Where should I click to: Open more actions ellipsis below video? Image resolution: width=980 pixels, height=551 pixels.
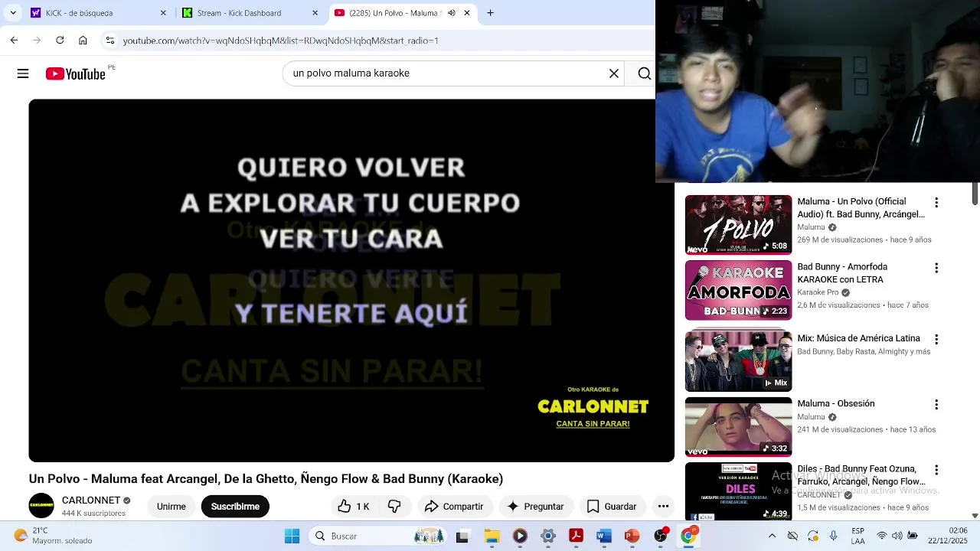pos(663,507)
